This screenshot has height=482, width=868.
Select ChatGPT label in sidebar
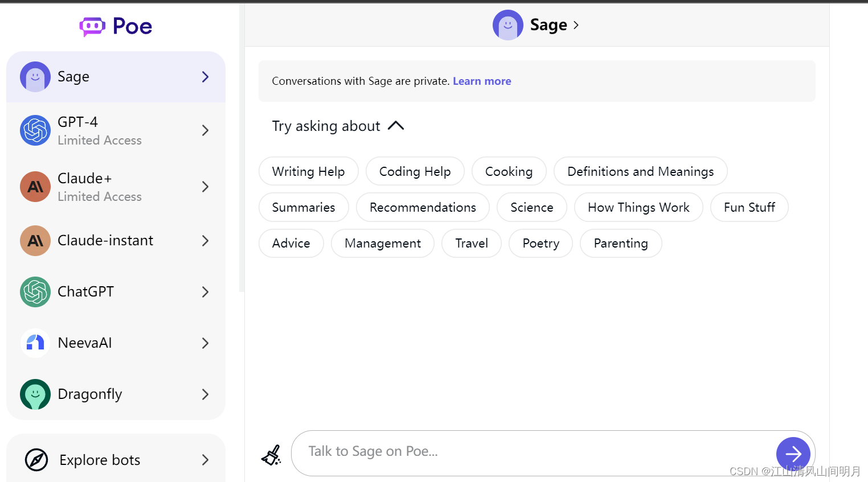click(x=86, y=292)
